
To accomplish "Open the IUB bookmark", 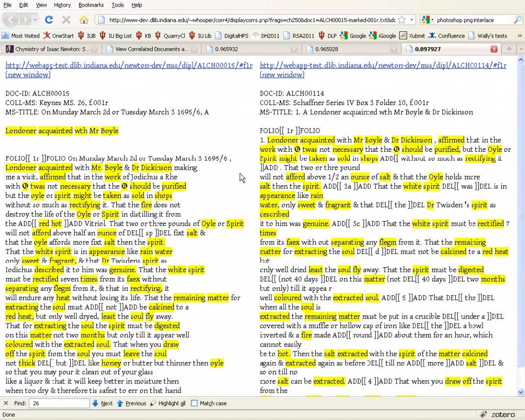I will coord(87,35).
